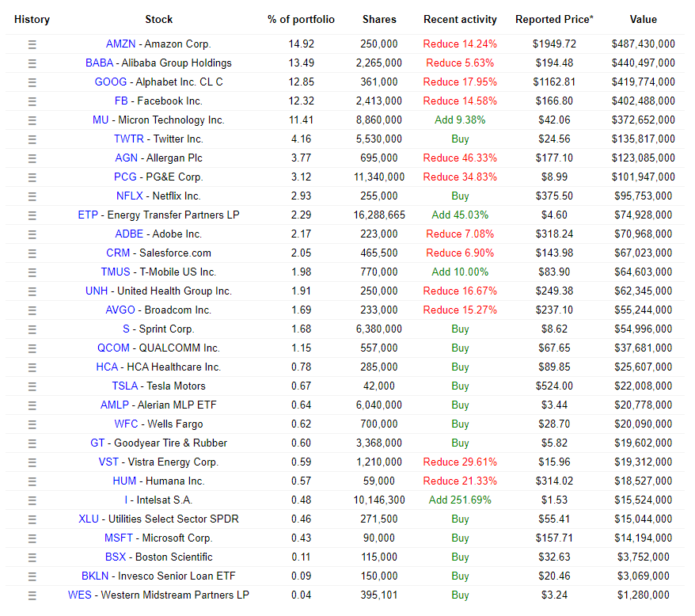Open history icon for United Health Group row
Image resolution: width=695 pixels, height=616 pixels.
(x=32, y=292)
